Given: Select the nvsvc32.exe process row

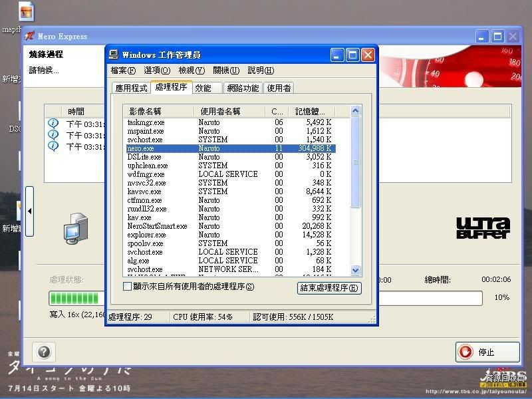Looking at the screenshot, I should click(229, 183).
